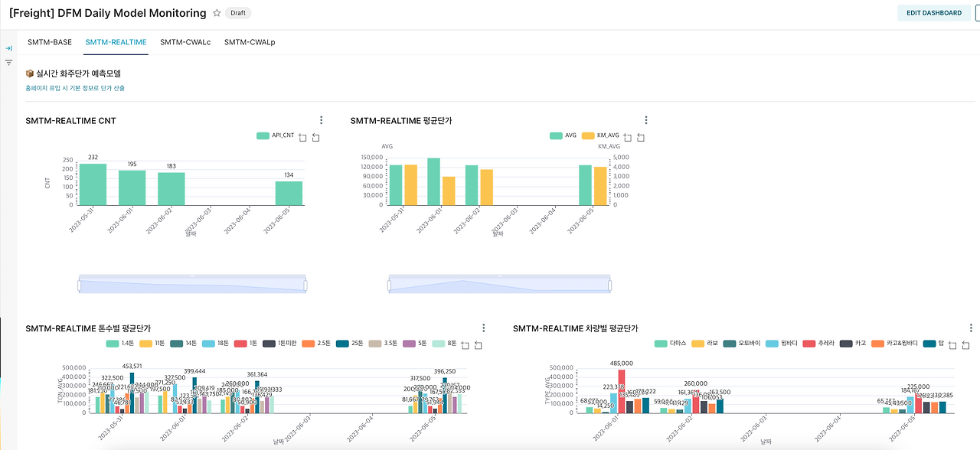Open the SMTM-REALTIME 평균단가 chart menu
The width and height of the screenshot is (980, 450).
tap(646, 120)
